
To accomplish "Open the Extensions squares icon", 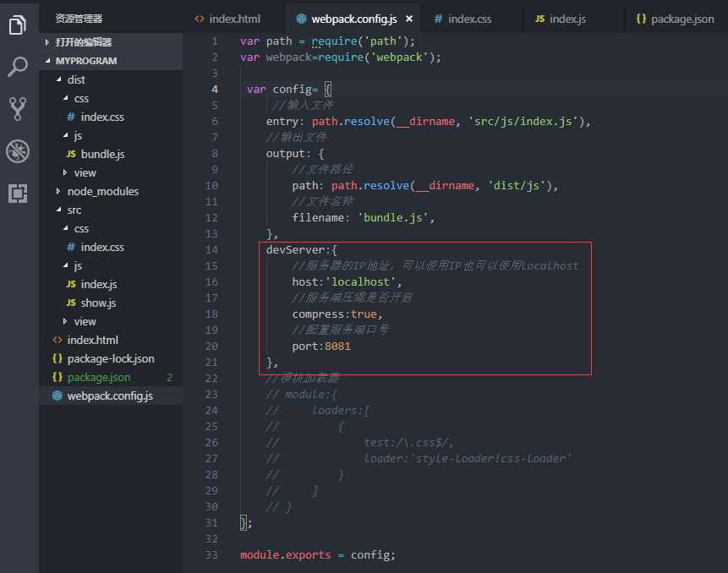I will point(18,193).
